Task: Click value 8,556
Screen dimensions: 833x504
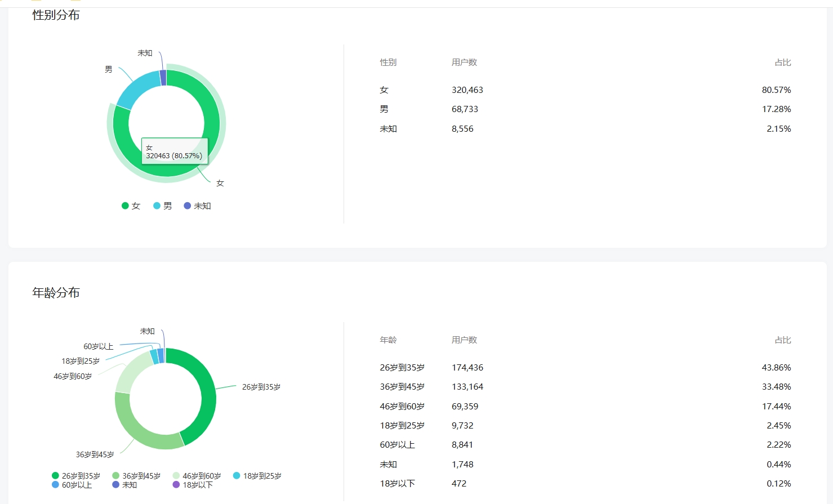Action: [462, 129]
